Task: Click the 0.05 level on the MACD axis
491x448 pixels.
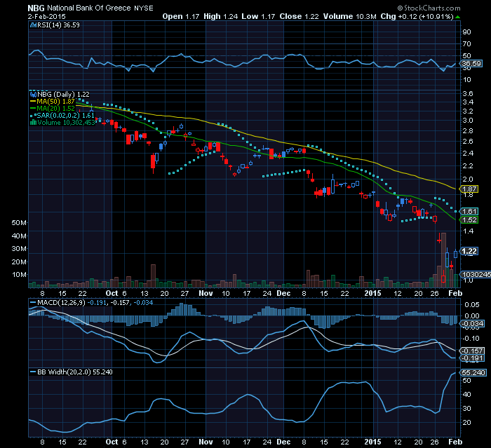Action: click(471, 304)
